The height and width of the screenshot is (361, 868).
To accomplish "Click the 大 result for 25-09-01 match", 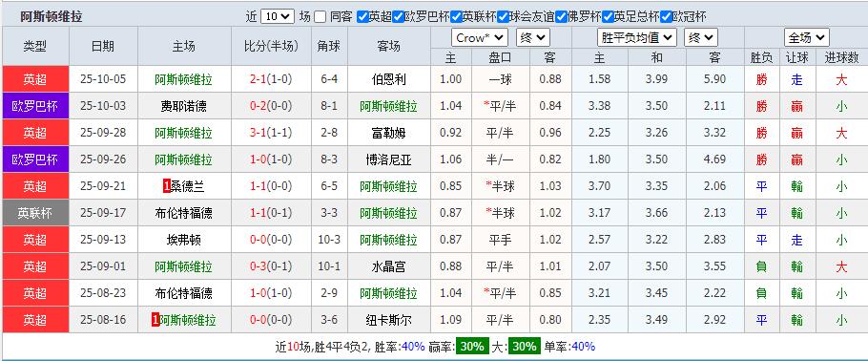I will [x=841, y=266].
